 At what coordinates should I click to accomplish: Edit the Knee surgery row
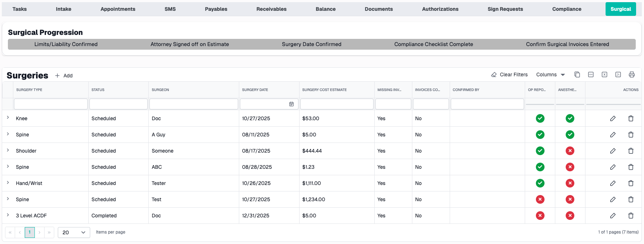613,118
